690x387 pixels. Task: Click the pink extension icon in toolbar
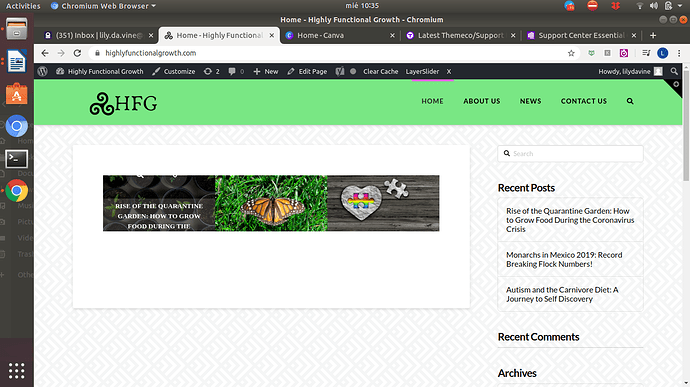point(624,53)
